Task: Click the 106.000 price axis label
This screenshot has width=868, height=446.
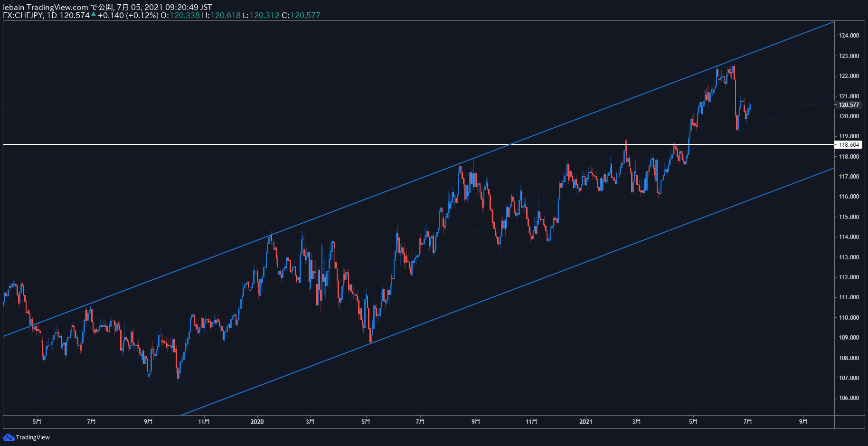Action: 849,398
